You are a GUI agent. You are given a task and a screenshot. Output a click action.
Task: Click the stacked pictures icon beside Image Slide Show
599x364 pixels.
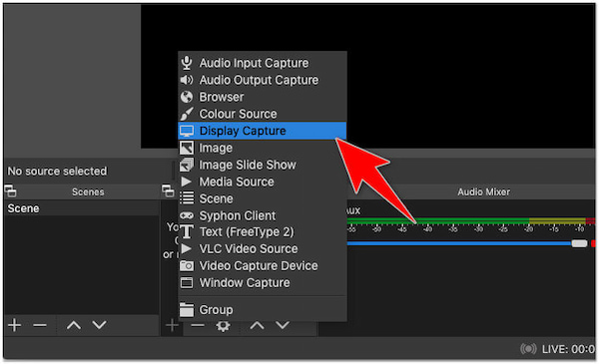click(187, 165)
